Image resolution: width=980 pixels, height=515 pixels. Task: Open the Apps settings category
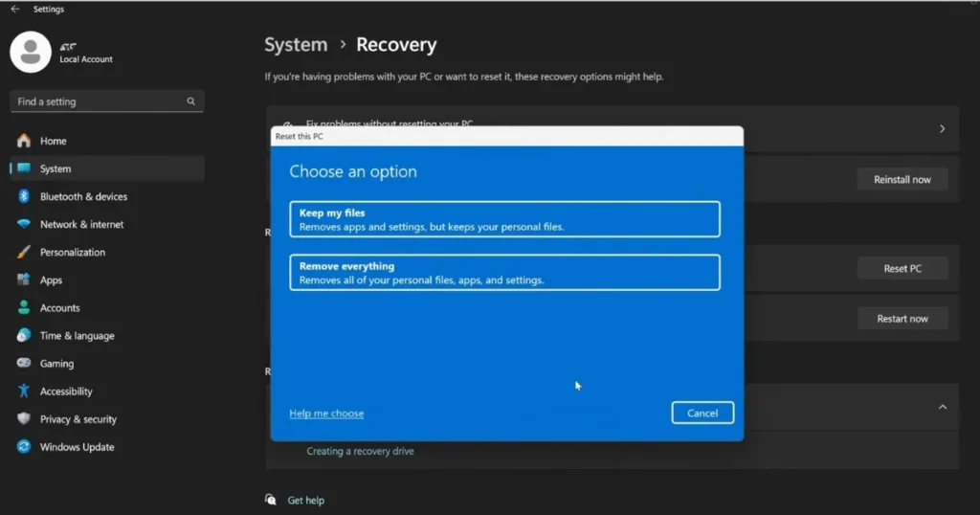coord(107,280)
